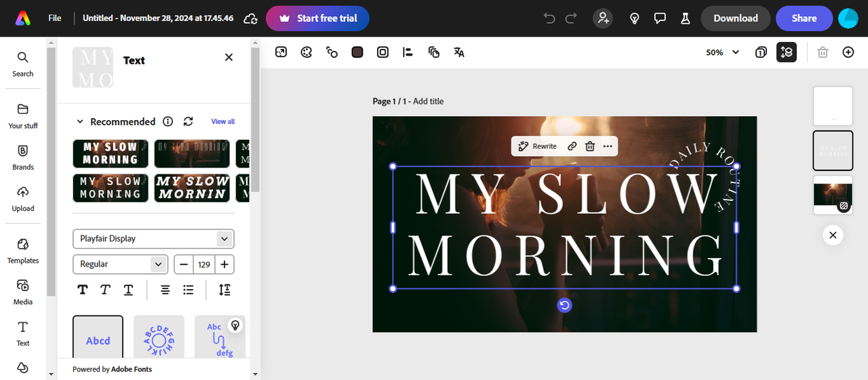Click Add title next to Page 1

coord(429,101)
